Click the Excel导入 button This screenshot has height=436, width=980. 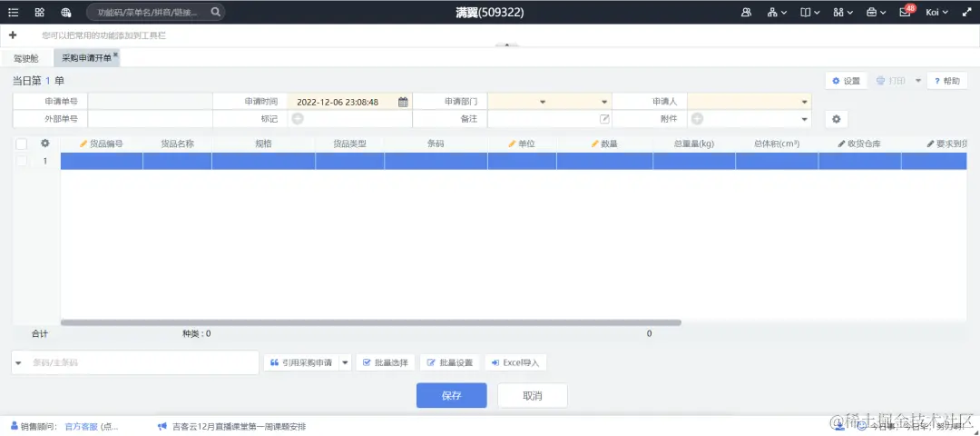pos(515,362)
